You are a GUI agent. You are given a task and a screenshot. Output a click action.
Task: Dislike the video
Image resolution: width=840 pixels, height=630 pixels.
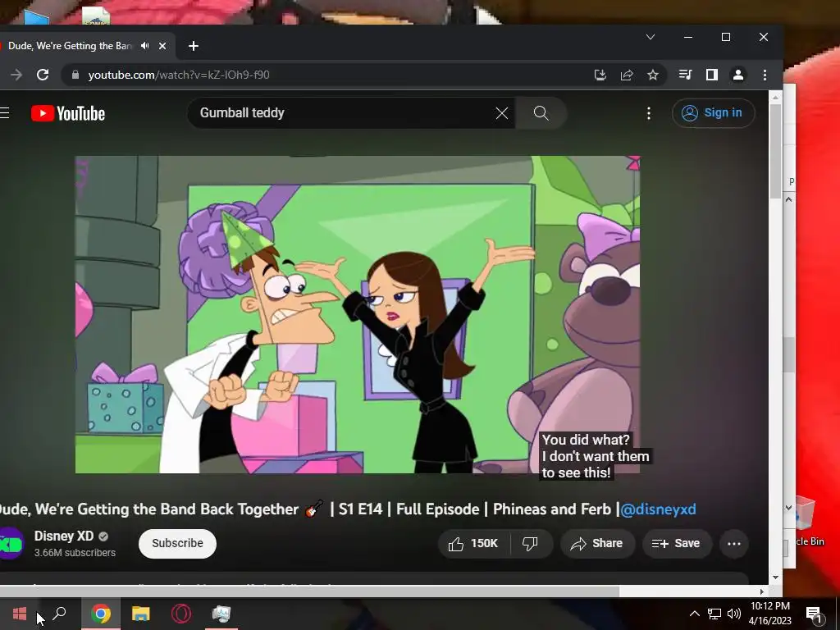(x=530, y=543)
